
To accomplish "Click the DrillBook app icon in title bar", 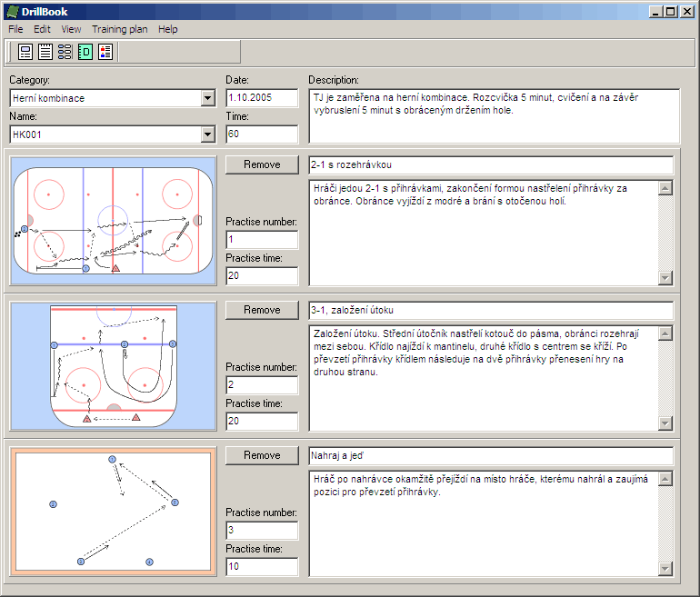I will tap(12, 12).
